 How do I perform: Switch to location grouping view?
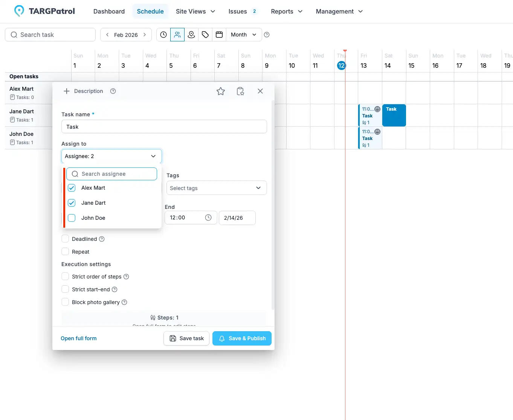pyautogui.click(x=191, y=35)
